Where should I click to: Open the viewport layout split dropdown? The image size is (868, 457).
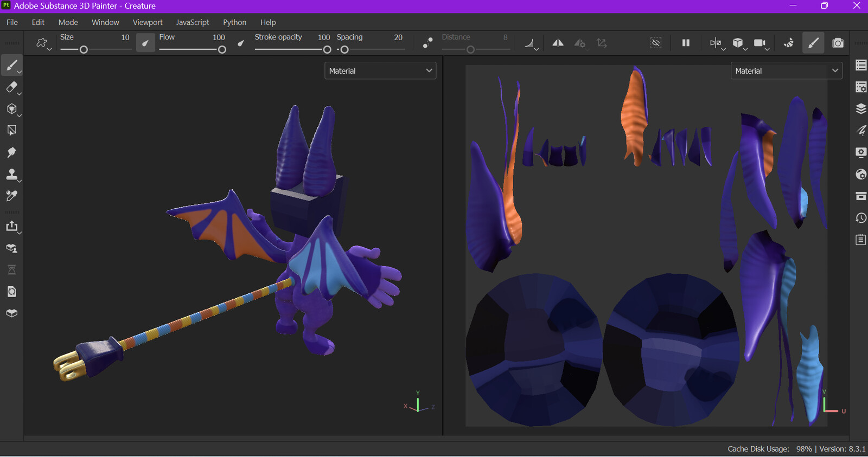717,43
